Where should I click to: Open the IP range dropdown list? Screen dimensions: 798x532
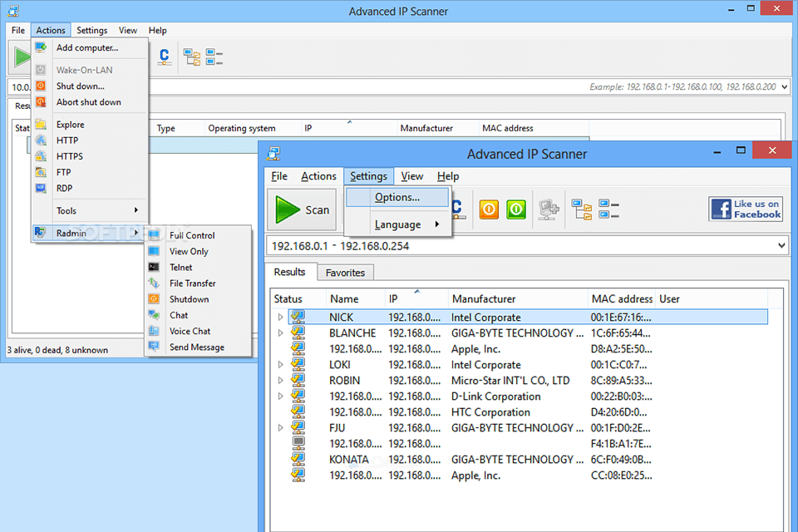780,245
